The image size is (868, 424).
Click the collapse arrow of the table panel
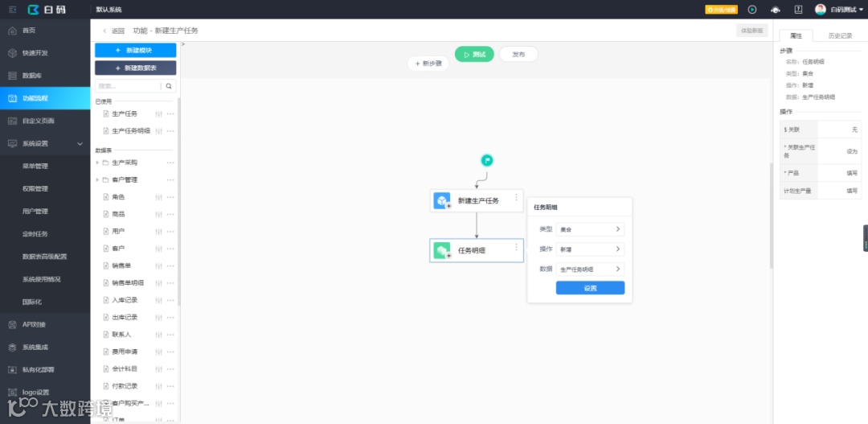(x=183, y=43)
